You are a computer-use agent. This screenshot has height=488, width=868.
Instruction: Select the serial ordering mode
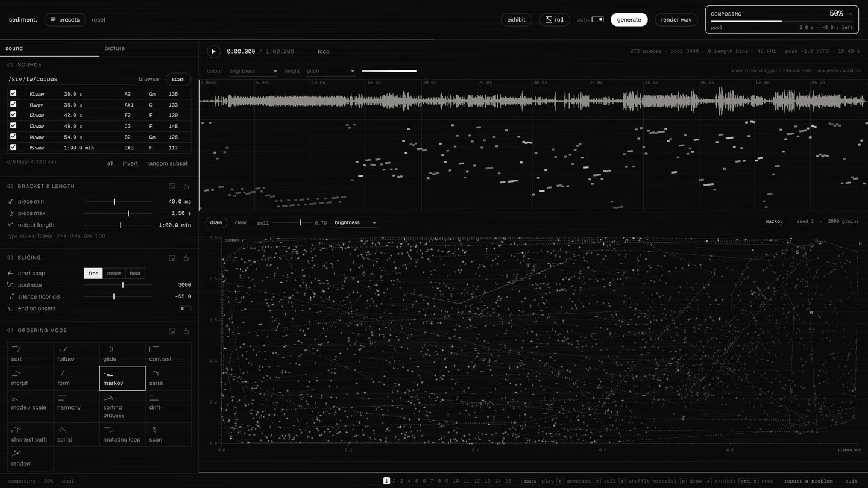point(168,378)
